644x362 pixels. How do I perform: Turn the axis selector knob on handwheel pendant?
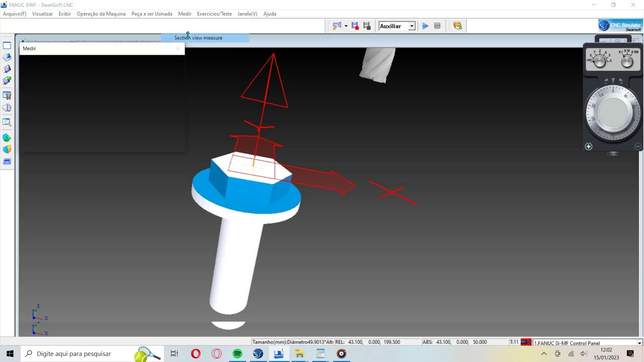tap(599, 61)
